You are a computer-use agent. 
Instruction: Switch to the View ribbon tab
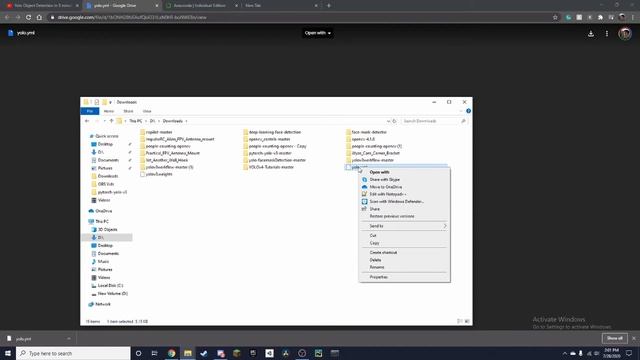[x=147, y=111]
